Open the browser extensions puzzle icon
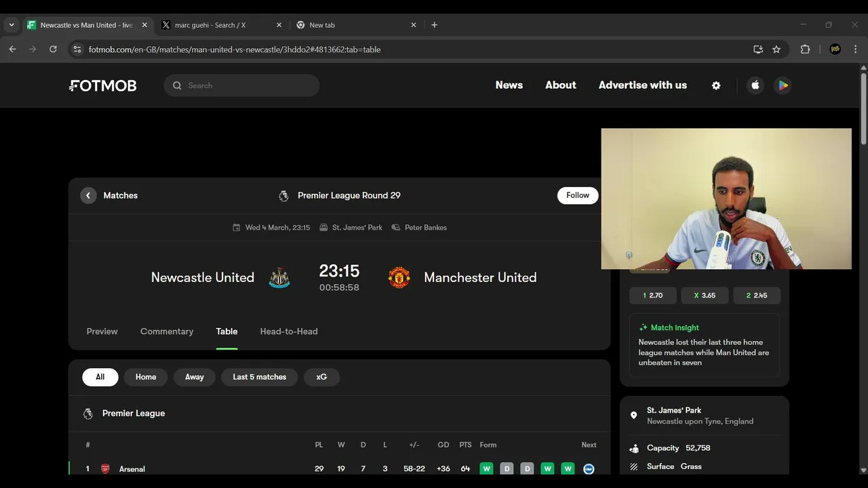The width and height of the screenshot is (868, 488). click(805, 49)
